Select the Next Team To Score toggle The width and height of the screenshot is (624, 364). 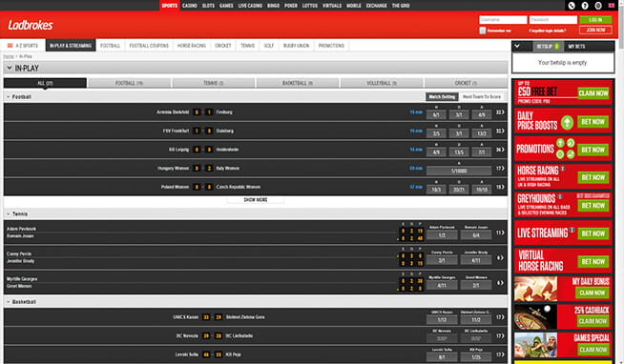[x=482, y=96]
